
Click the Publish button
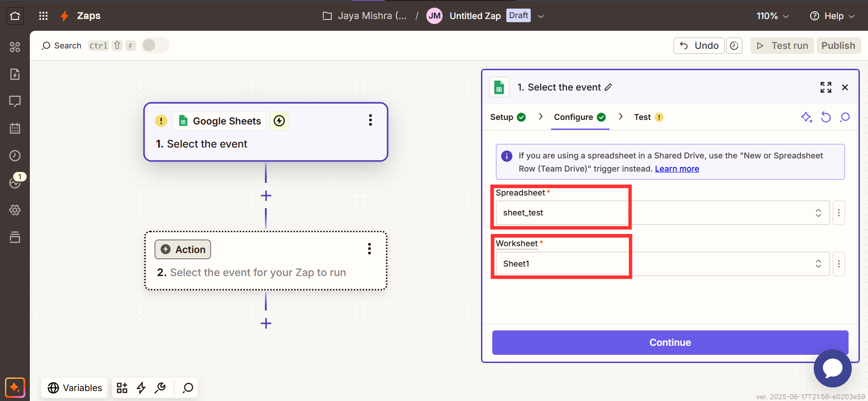838,46
